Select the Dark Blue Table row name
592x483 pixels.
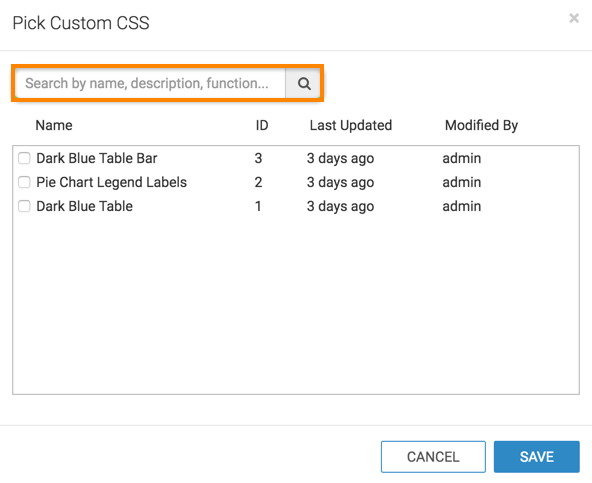85,207
